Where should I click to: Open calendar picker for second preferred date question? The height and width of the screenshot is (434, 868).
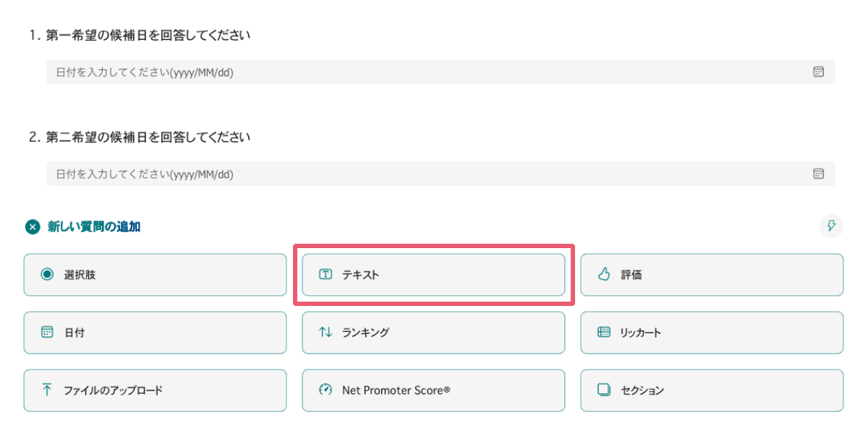click(x=818, y=174)
